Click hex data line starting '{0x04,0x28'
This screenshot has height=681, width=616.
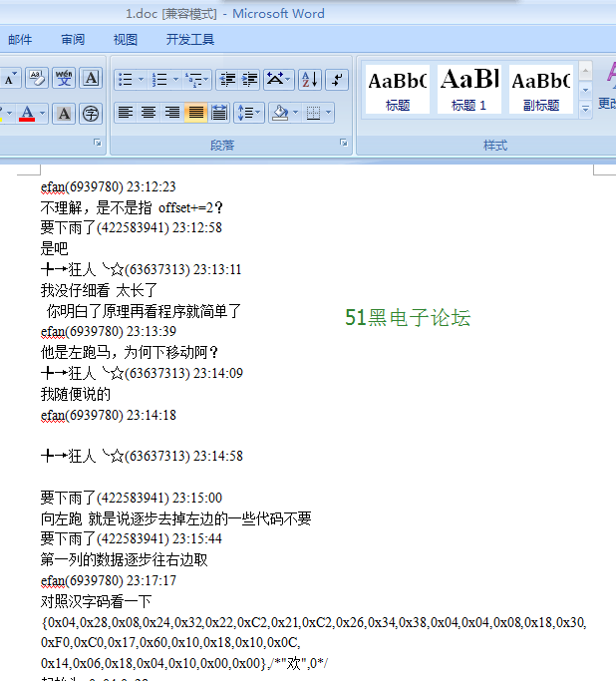point(314,622)
